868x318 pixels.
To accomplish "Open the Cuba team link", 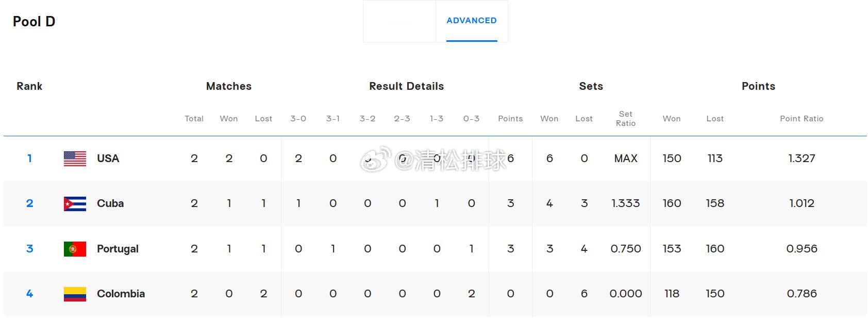I will pyautogui.click(x=110, y=203).
